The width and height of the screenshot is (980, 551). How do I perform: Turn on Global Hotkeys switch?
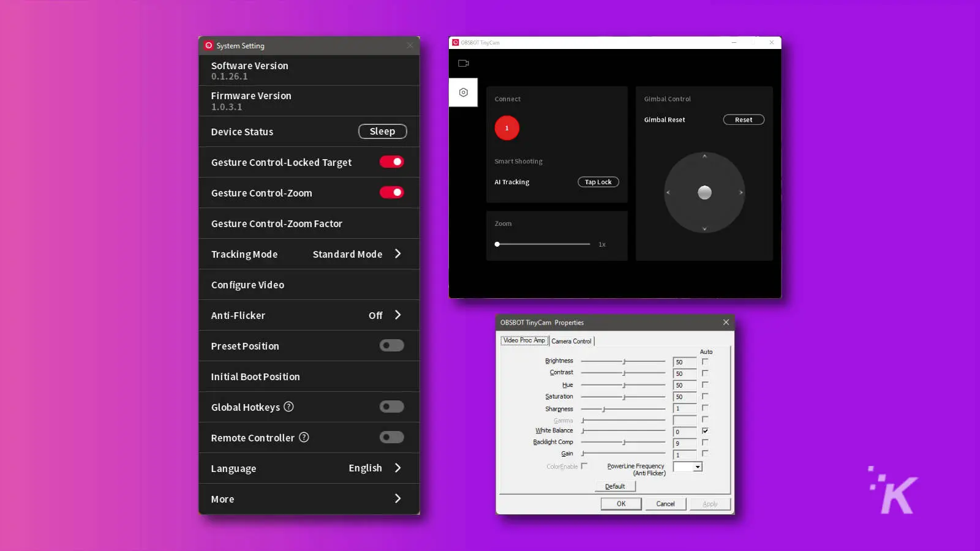click(x=391, y=407)
